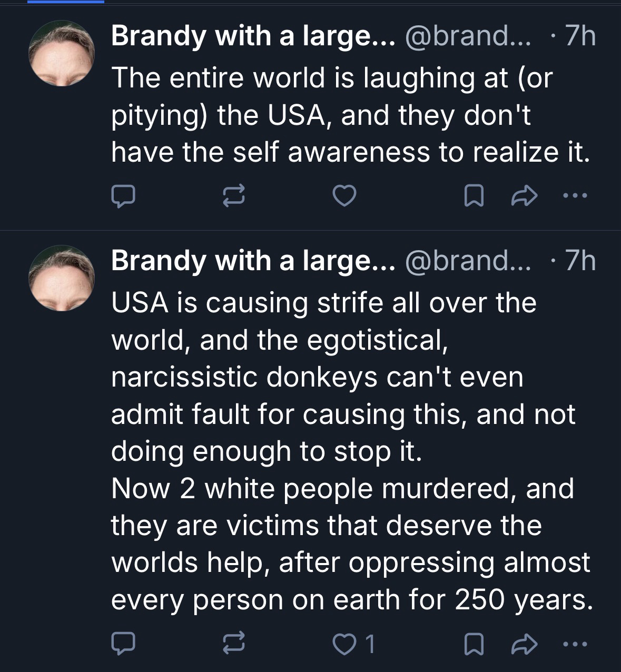Like the first post about the USA
The width and height of the screenshot is (621, 672).
(x=345, y=196)
